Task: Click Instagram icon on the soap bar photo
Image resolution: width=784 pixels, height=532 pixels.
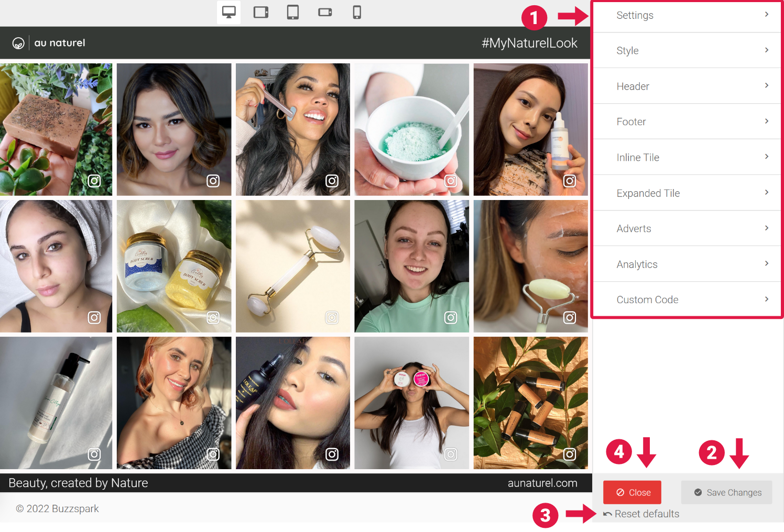Action: click(x=94, y=181)
